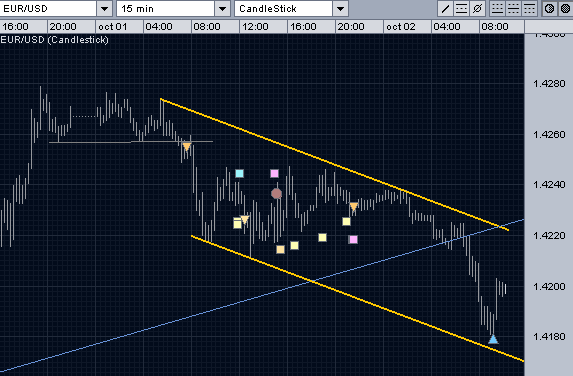Click the erase lines (crossed circle) icon
This screenshot has width=573, height=376.
coord(477,8)
